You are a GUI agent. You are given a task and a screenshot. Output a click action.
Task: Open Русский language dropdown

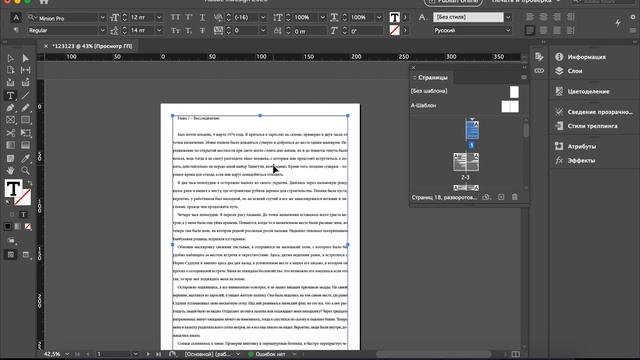click(x=508, y=30)
